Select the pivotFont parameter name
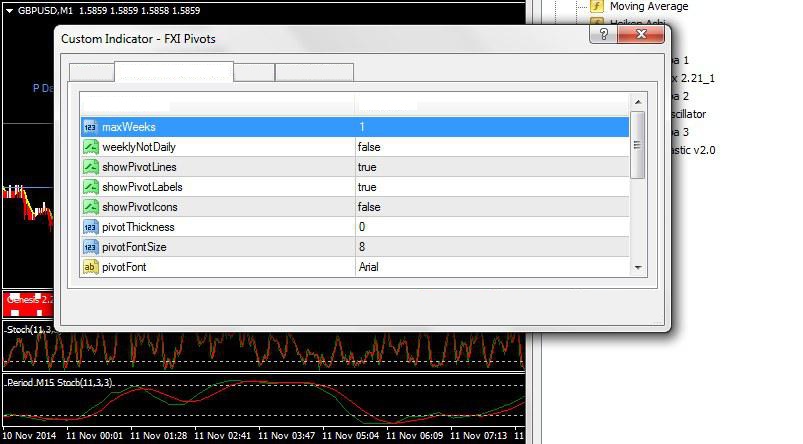This screenshot has height=444, width=803. point(124,267)
